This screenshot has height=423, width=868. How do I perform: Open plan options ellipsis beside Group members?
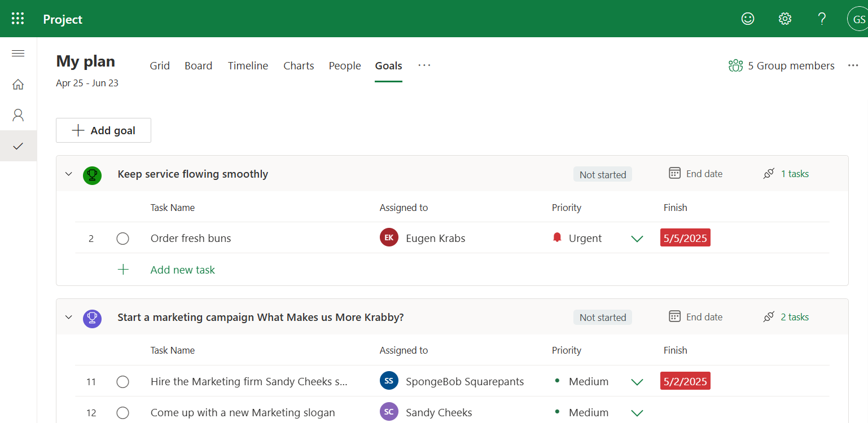853,66
